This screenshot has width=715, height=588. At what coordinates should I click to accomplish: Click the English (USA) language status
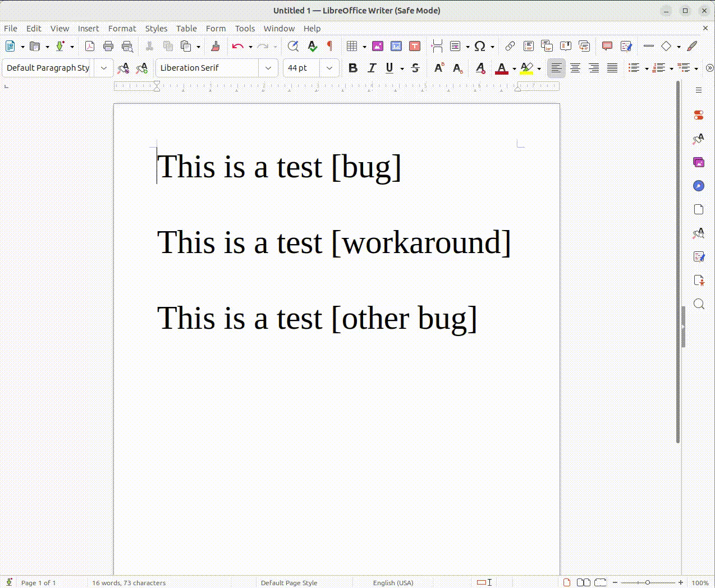coord(393,583)
